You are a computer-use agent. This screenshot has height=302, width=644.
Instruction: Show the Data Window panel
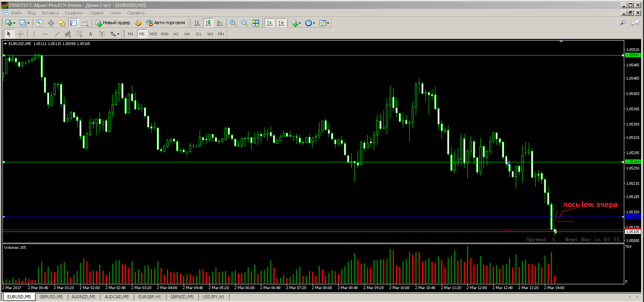pyautogui.click(x=51, y=23)
